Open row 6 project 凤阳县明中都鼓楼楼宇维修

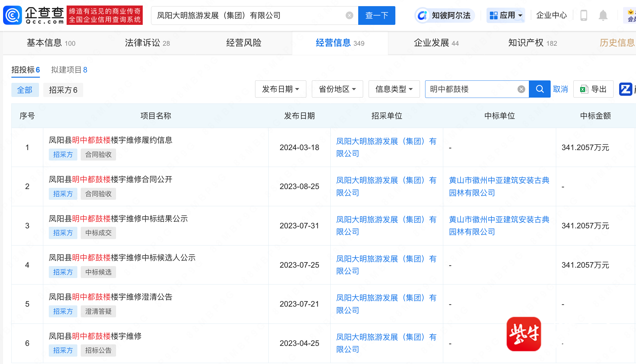click(x=95, y=336)
